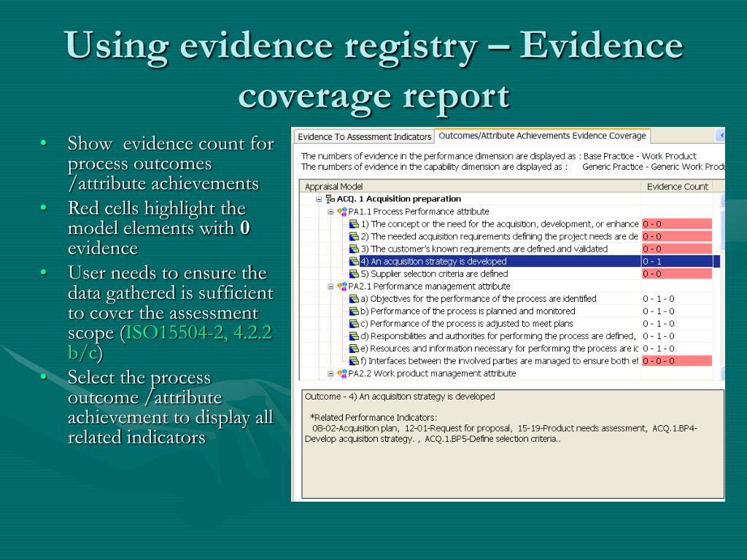This screenshot has width=747, height=560.
Task: Click 0 - 1 - 0 count for row c)
Action: click(x=659, y=323)
